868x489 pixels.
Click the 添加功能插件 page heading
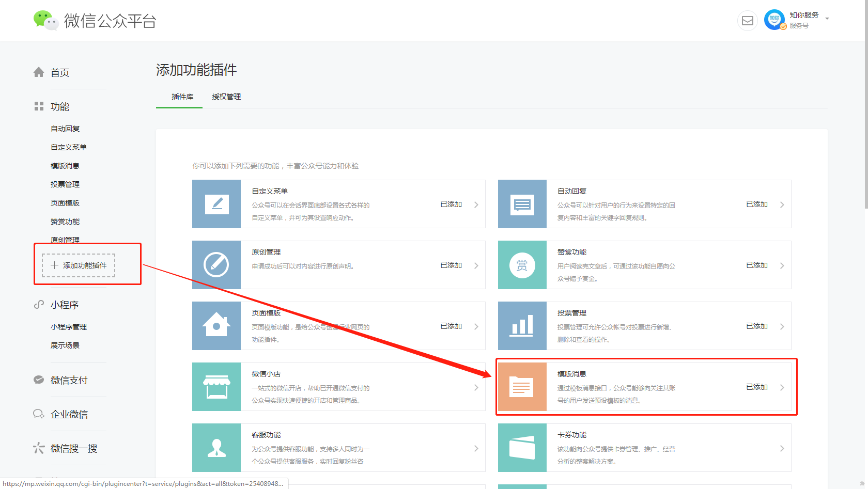point(196,70)
